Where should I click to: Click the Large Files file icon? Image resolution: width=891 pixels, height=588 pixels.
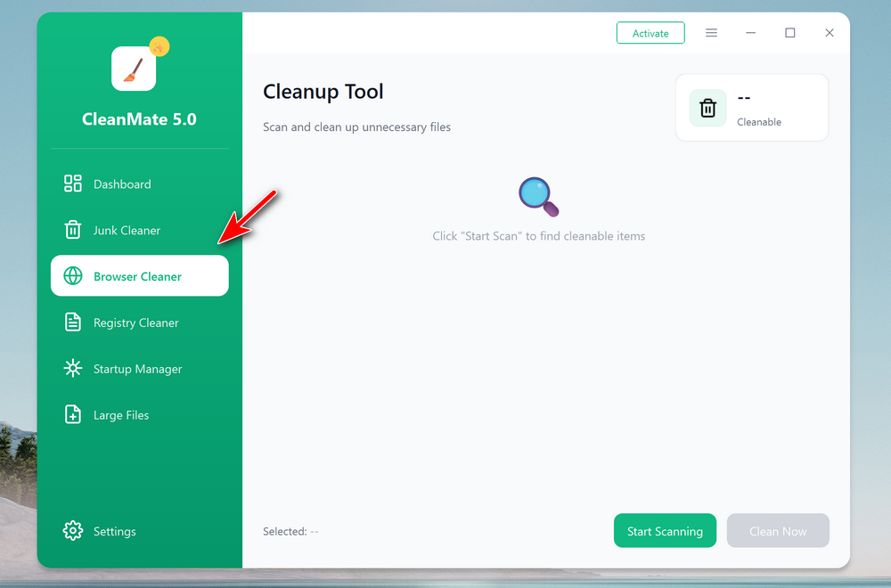tap(72, 414)
